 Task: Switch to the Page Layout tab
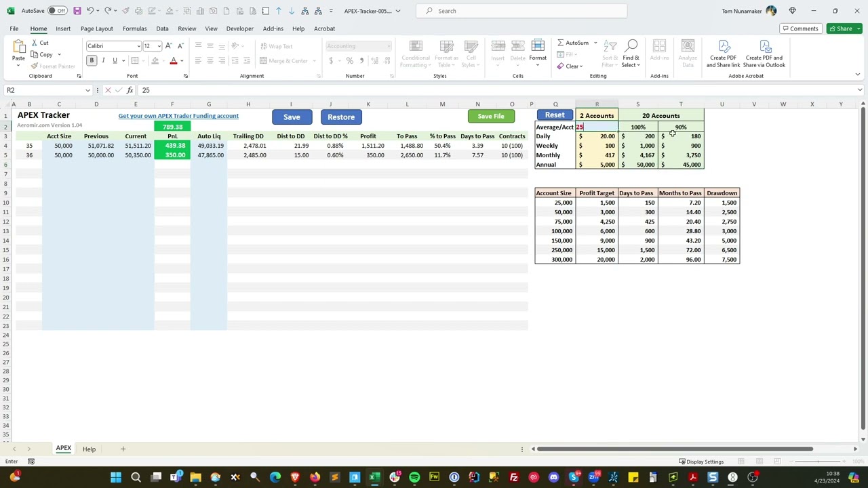pos(97,28)
